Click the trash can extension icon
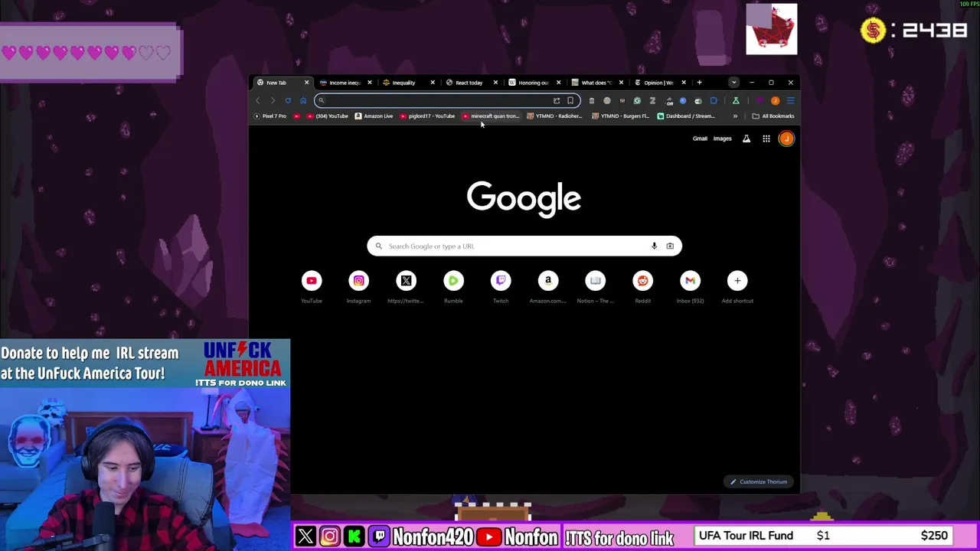The width and height of the screenshot is (980, 551). pos(592,100)
